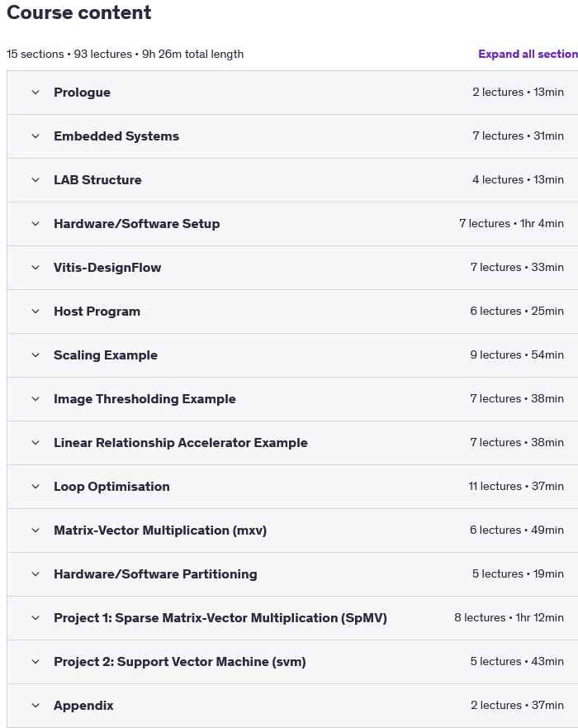Viewport: 578px width, 728px height.
Task: Open Hardware/Software Setup chevron arrow
Action: [x=36, y=224]
